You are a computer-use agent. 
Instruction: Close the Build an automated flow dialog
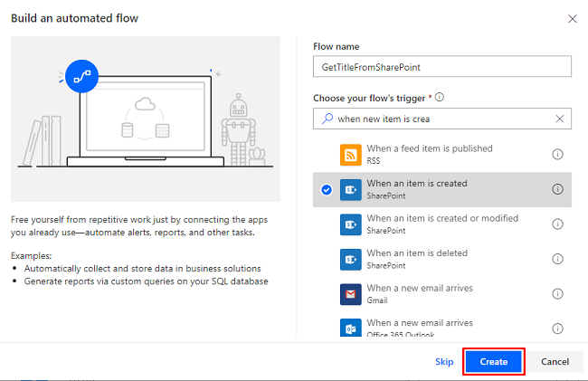click(571, 18)
